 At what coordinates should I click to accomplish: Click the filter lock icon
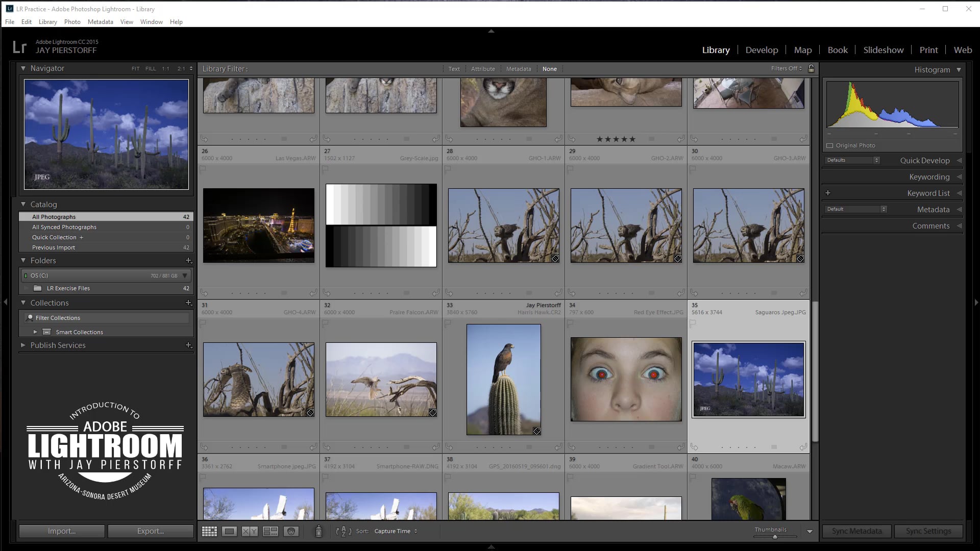tap(812, 68)
